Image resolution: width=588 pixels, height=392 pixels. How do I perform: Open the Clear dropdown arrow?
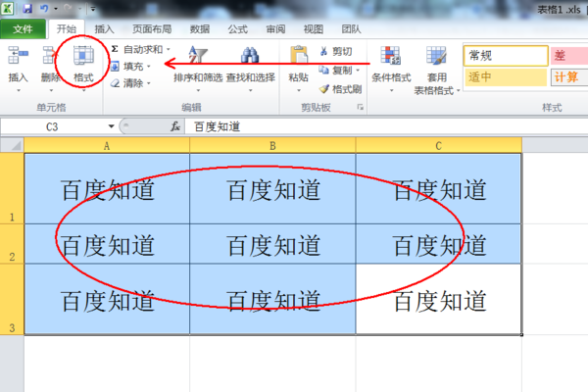[149, 83]
